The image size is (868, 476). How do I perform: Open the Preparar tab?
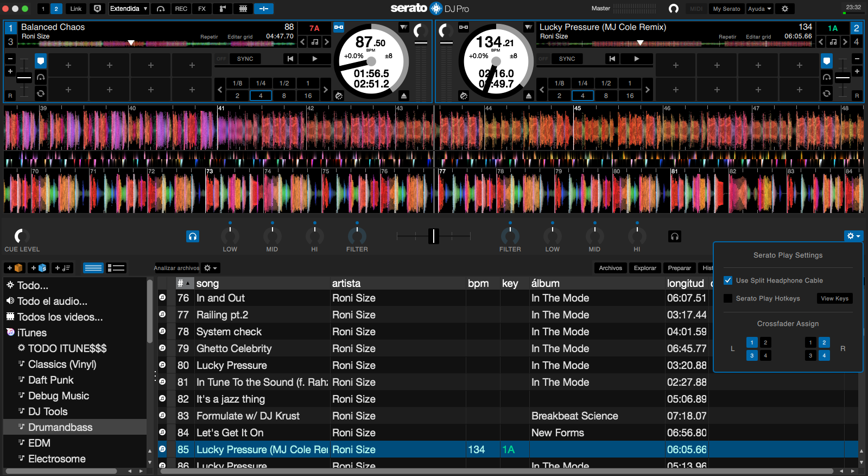click(x=679, y=268)
